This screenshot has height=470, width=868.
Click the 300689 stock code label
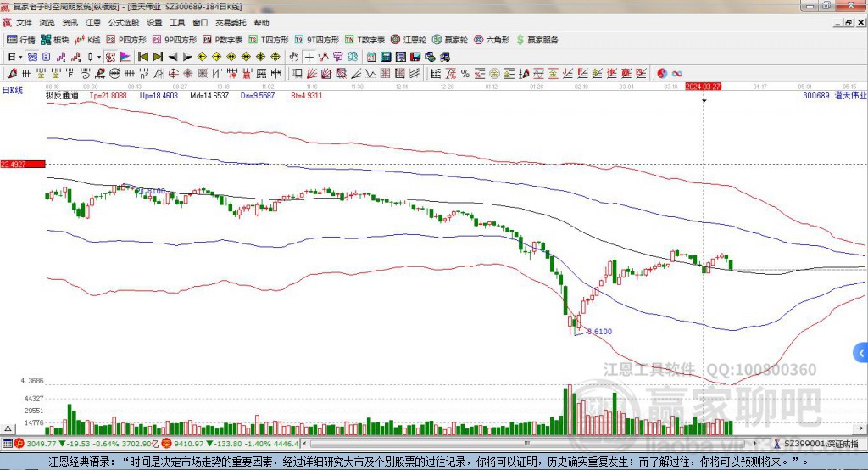pos(816,95)
